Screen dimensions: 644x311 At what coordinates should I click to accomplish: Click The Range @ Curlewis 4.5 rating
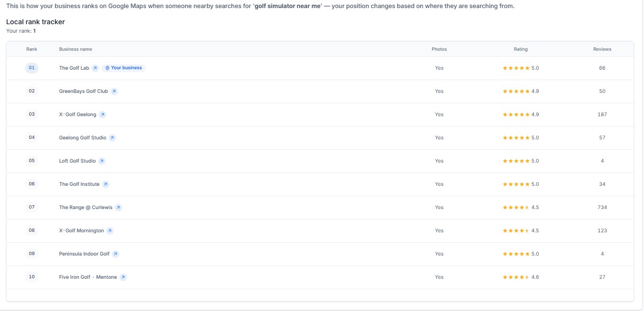(521, 207)
